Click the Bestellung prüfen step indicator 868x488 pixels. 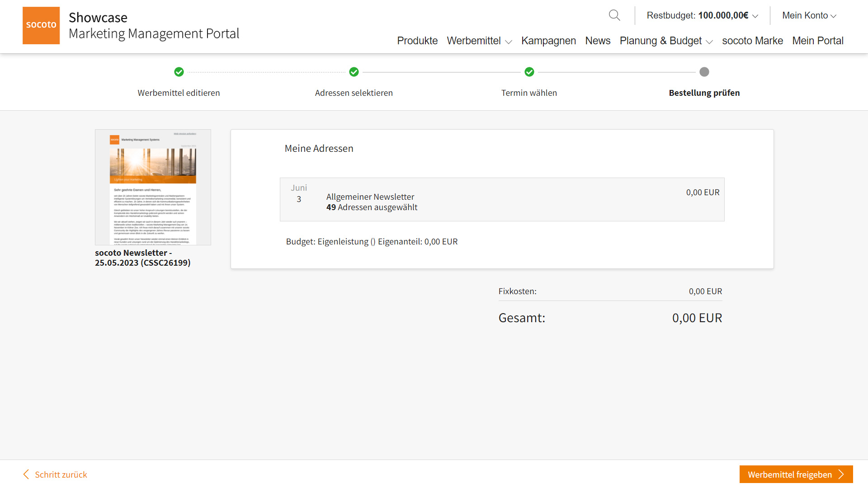tap(704, 71)
